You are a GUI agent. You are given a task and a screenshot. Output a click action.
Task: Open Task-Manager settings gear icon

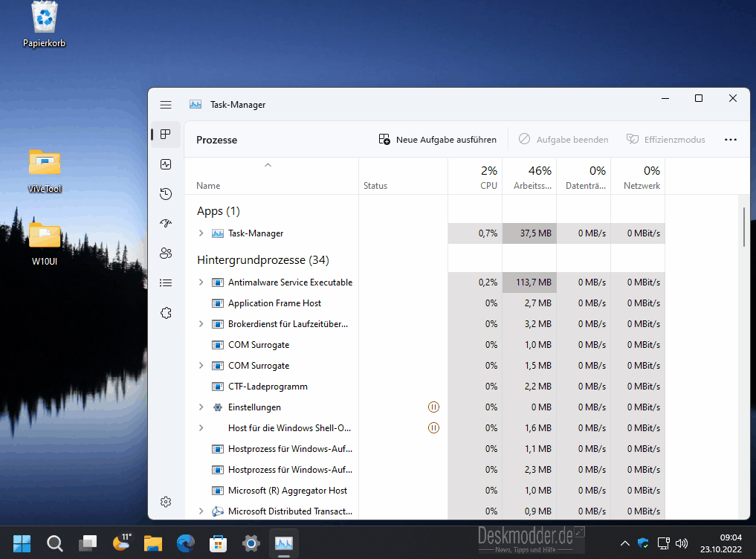coord(166,502)
